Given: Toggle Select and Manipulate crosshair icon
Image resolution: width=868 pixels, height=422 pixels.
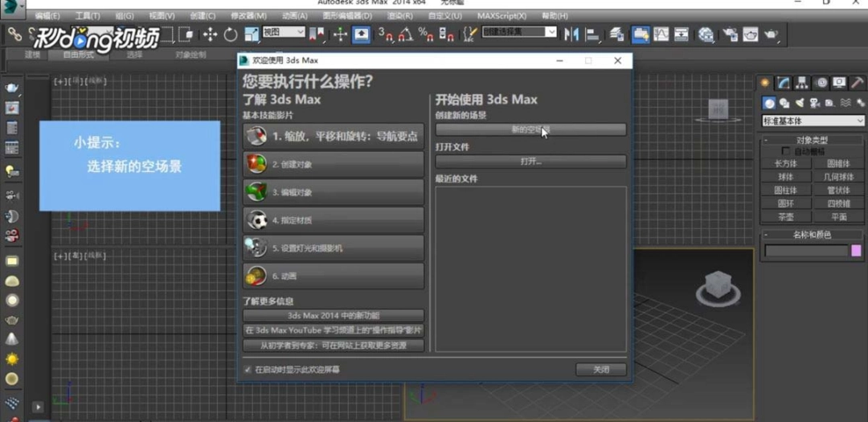Looking at the screenshot, I should pyautogui.click(x=340, y=35).
